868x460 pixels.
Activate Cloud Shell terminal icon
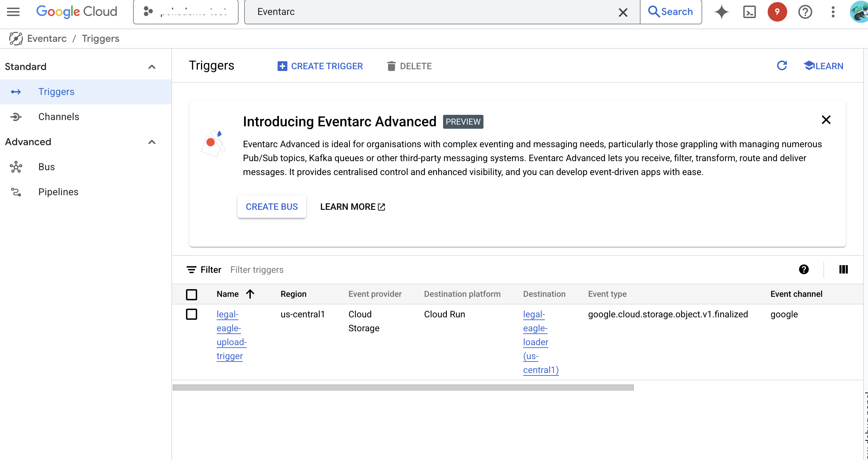[749, 12]
